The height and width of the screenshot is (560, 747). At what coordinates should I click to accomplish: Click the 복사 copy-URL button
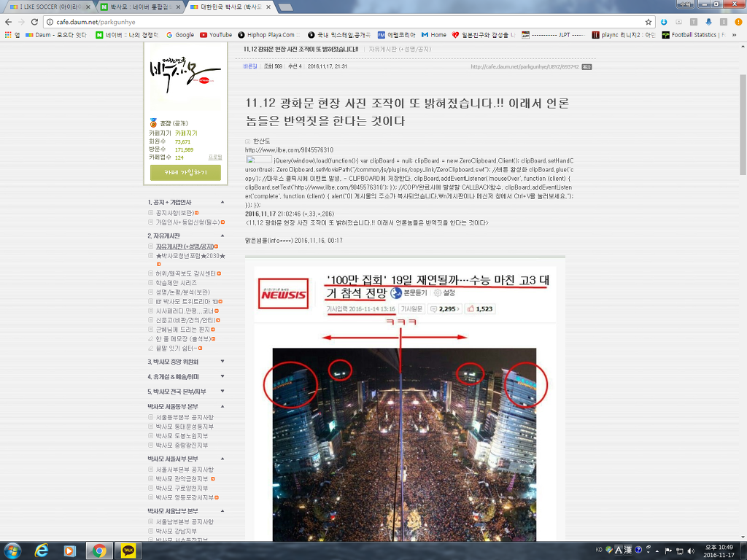coord(587,66)
